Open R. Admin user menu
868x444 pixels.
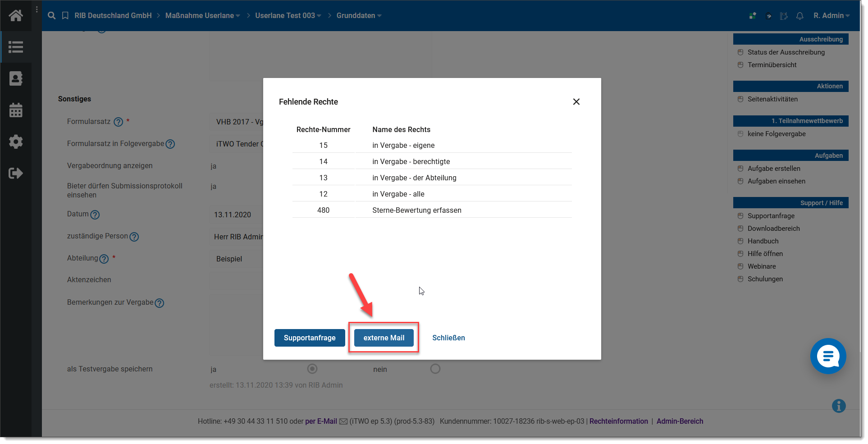[831, 16]
